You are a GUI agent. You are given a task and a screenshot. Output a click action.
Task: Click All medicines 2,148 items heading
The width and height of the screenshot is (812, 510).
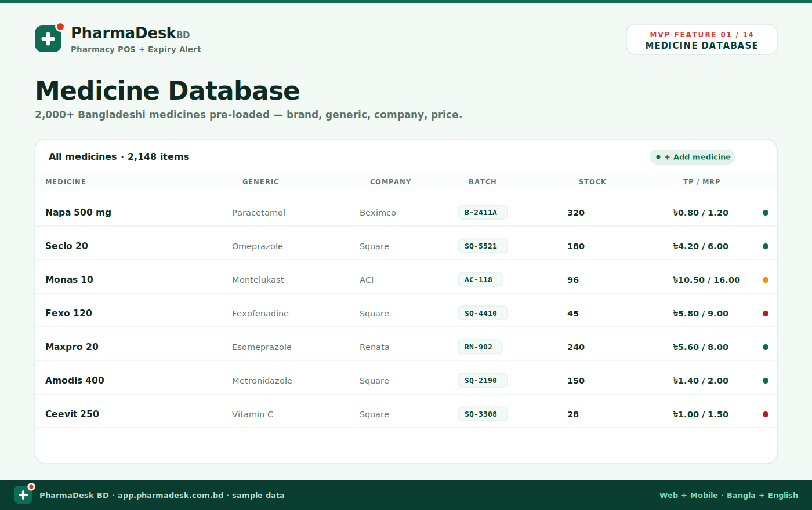point(119,157)
